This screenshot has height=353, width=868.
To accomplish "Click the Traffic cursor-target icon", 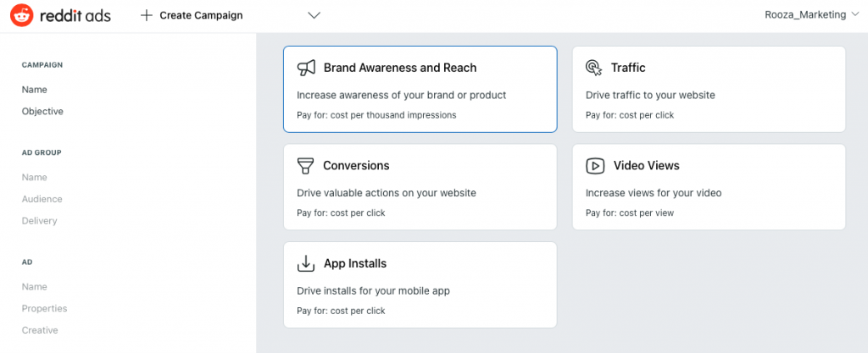I will 594,68.
